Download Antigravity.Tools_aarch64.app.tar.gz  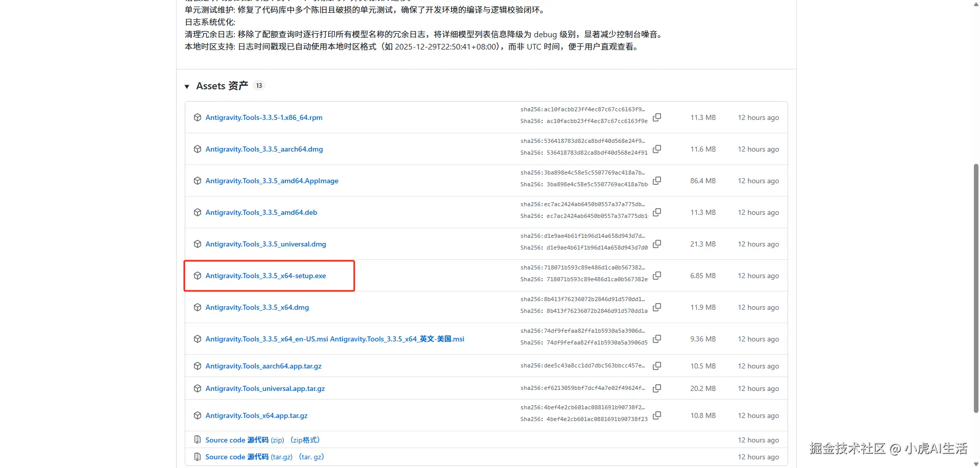263,366
